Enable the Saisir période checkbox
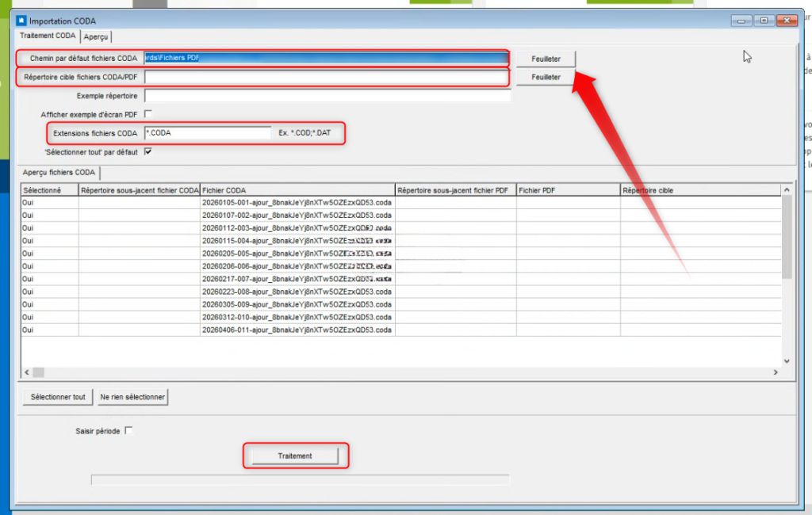Screen dimensions: 812x515 point(129,430)
